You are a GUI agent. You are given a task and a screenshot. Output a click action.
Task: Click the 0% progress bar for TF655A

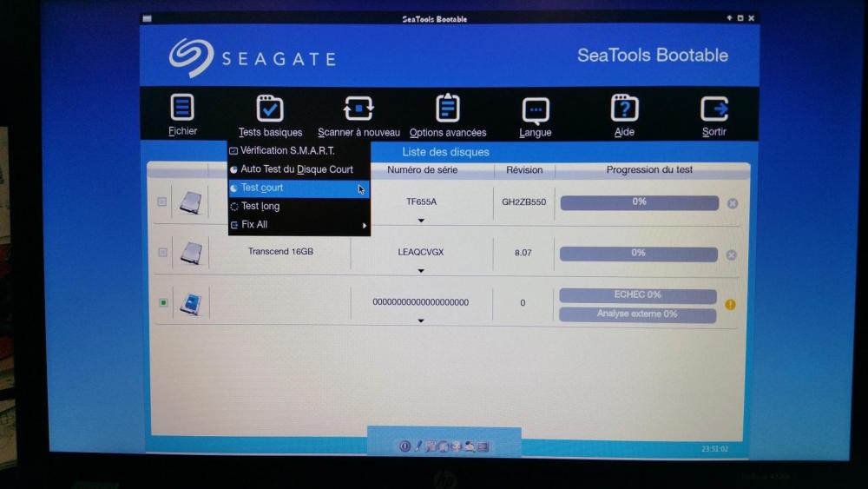(640, 202)
